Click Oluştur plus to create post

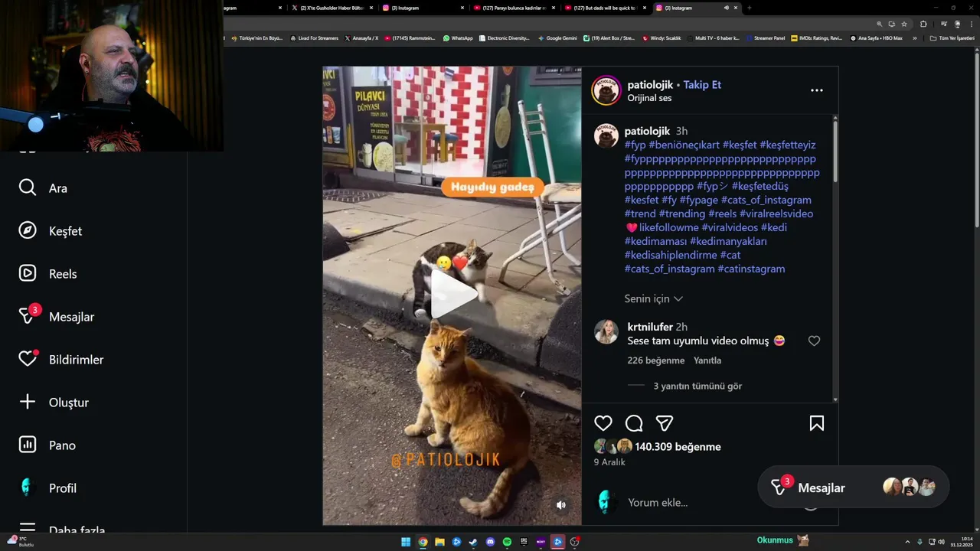[x=54, y=403]
